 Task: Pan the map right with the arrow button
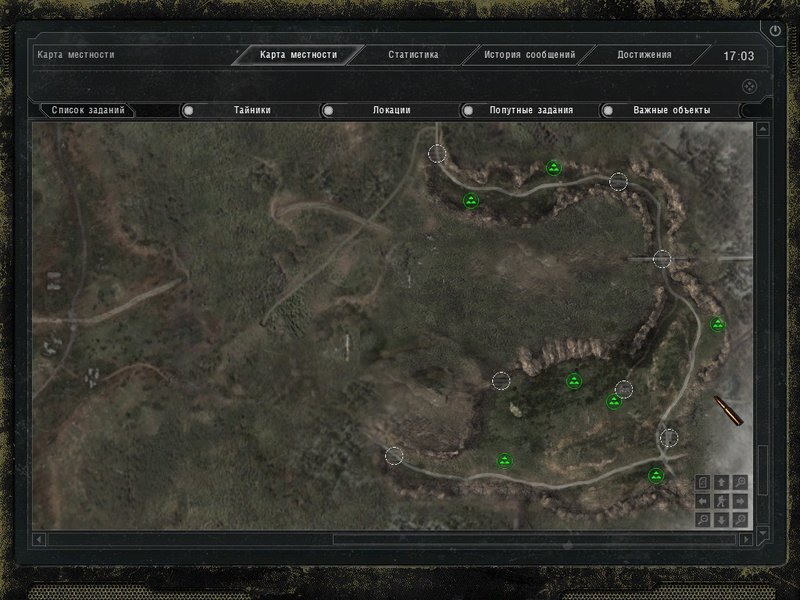pyautogui.click(x=740, y=501)
